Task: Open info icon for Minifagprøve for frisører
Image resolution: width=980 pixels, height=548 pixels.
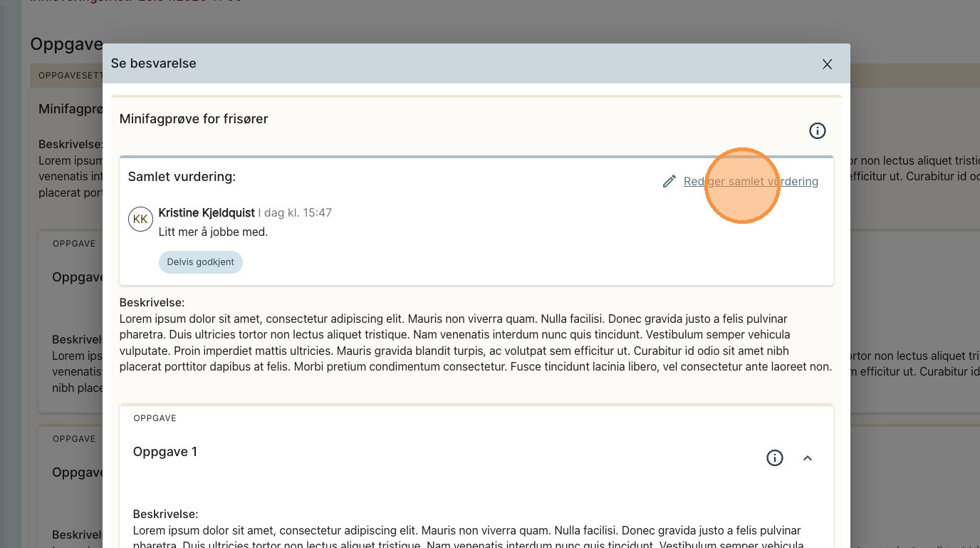Action: [817, 131]
